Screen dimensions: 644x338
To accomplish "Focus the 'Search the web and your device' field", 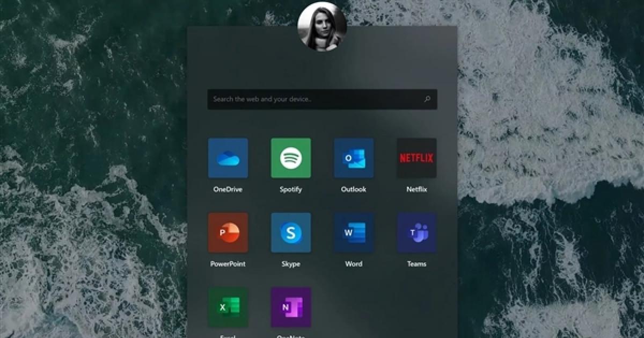I will coord(311,99).
